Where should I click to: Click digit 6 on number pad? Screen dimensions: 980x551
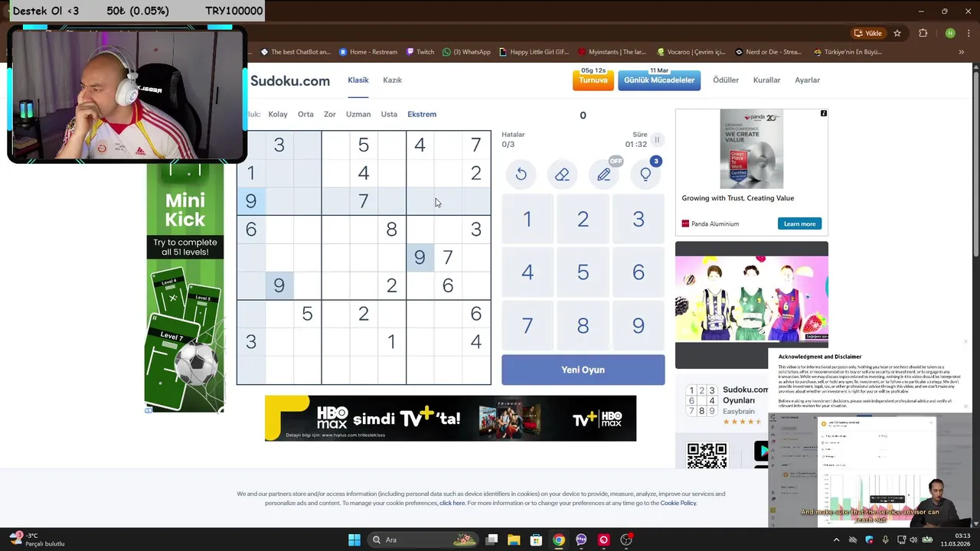click(639, 272)
